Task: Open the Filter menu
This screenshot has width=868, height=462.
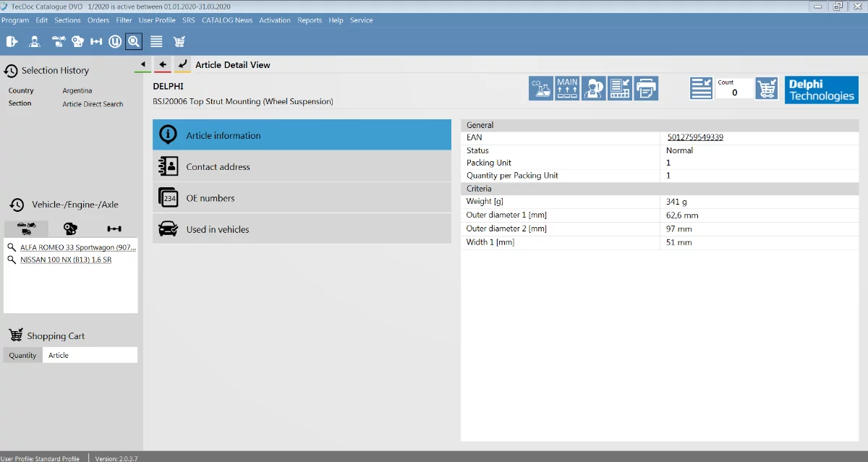Action: pos(124,20)
